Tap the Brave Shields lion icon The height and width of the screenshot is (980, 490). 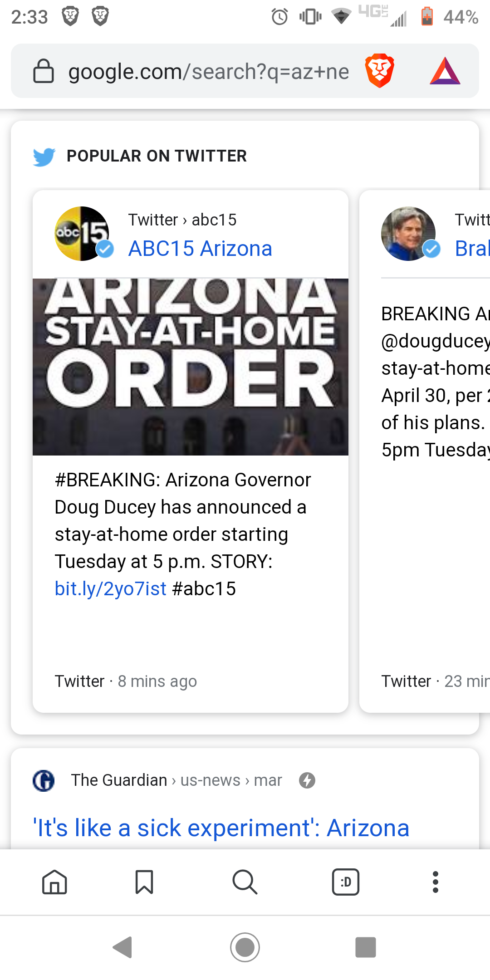[379, 71]
